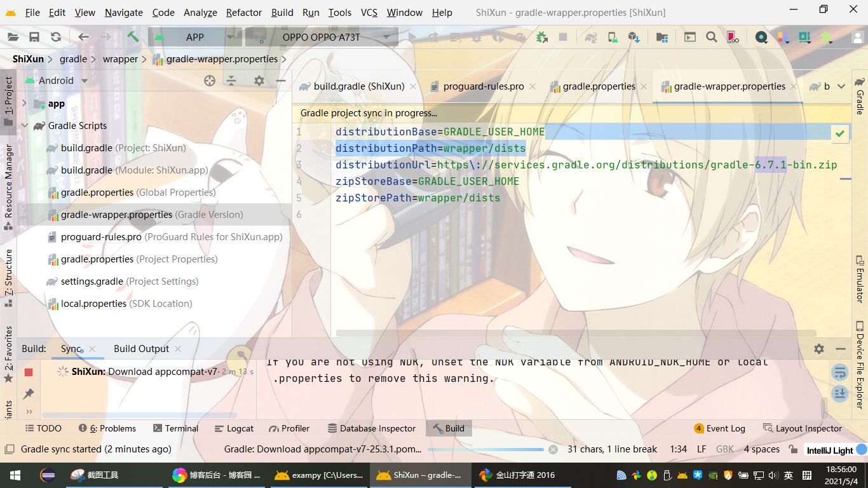Close the Sync tab
868x488 pixels.
92,349
